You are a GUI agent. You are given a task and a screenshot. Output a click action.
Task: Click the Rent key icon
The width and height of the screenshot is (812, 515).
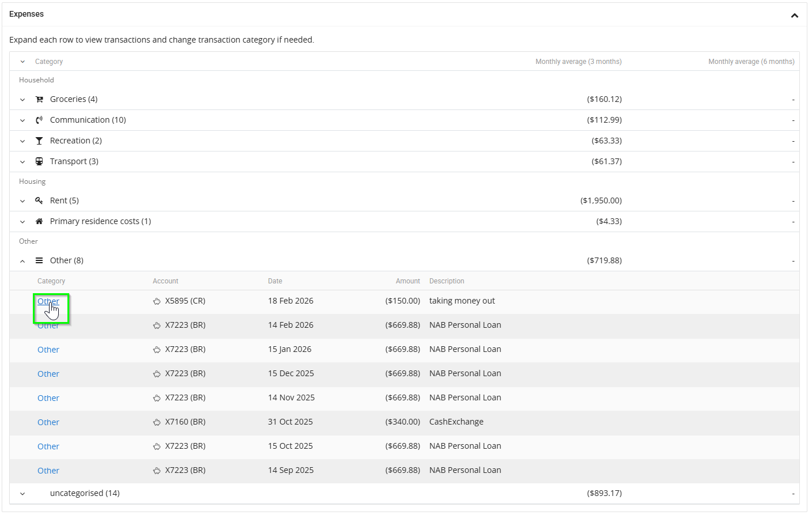click(x=39, y=201)
